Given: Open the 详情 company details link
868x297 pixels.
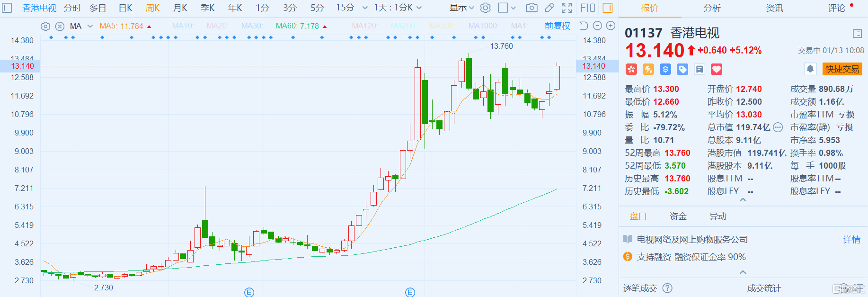Looking at the screenshot, I should [x=851, y=240].
